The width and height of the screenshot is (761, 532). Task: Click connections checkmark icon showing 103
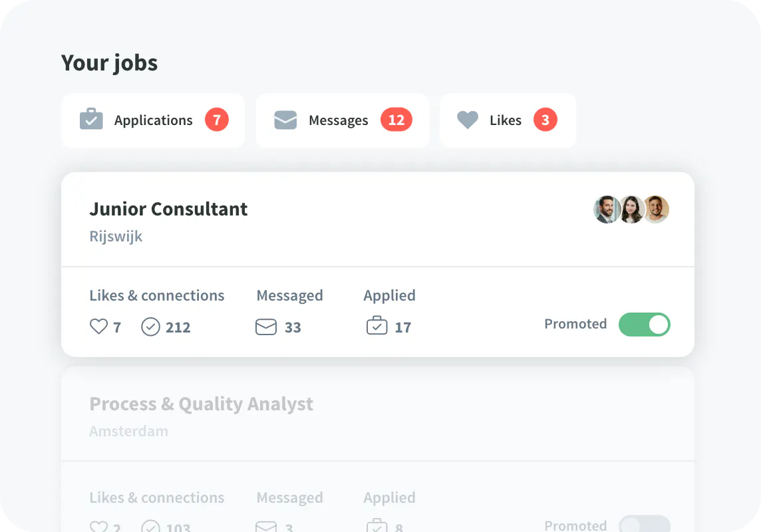pos(151,527)
